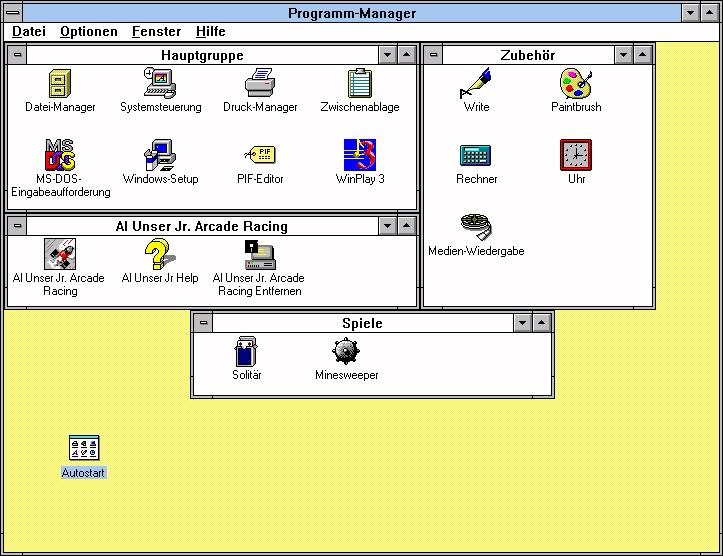Open the Datei menu

[x=29, y=32]
